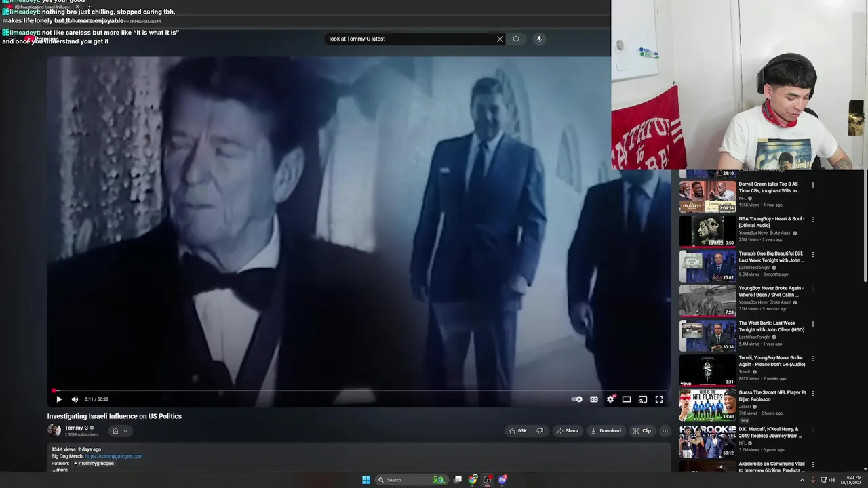The width and height of the screenshot is (868, 488).
Task: Open the Patreon tommygmcgee link
Action: pos(94,464)
